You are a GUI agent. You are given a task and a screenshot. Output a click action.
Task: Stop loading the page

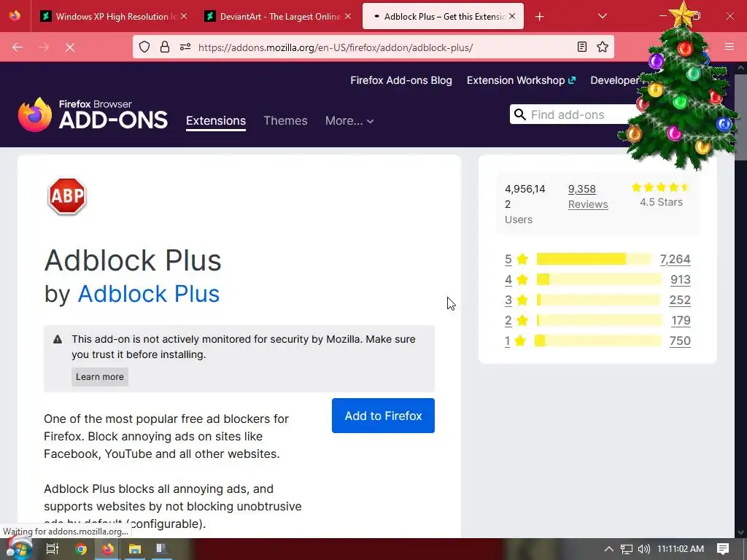coord(70,47)
